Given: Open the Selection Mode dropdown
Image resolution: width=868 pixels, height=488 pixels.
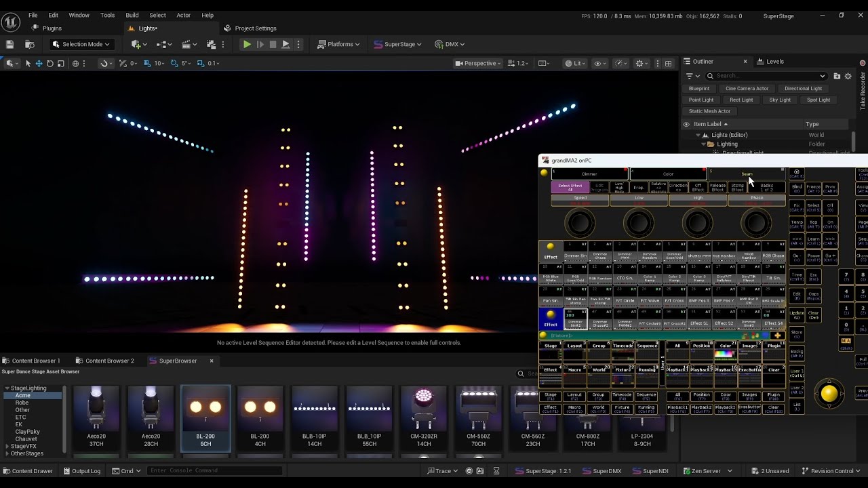Looking at the screenshot, I should coord(81,44).
